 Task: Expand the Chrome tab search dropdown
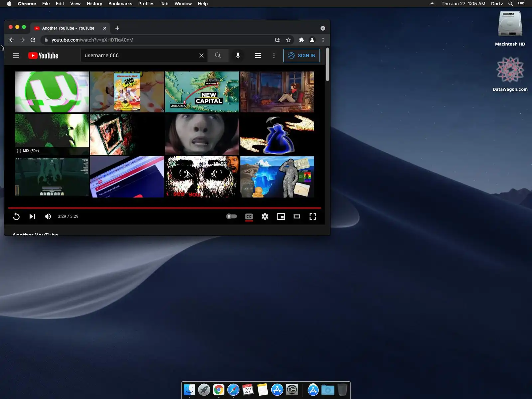tap(323, 28)
